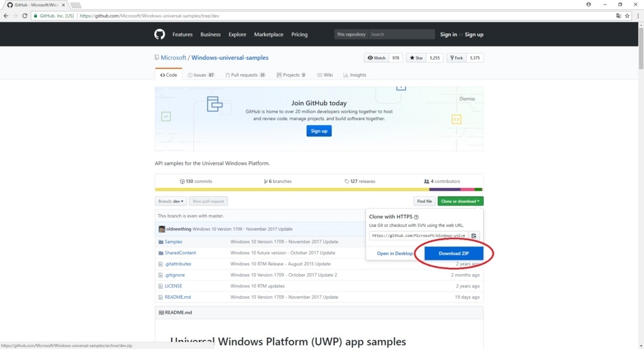Fork the repository
The width and height of the screenshot is (644, 349).
click(457, 58)
